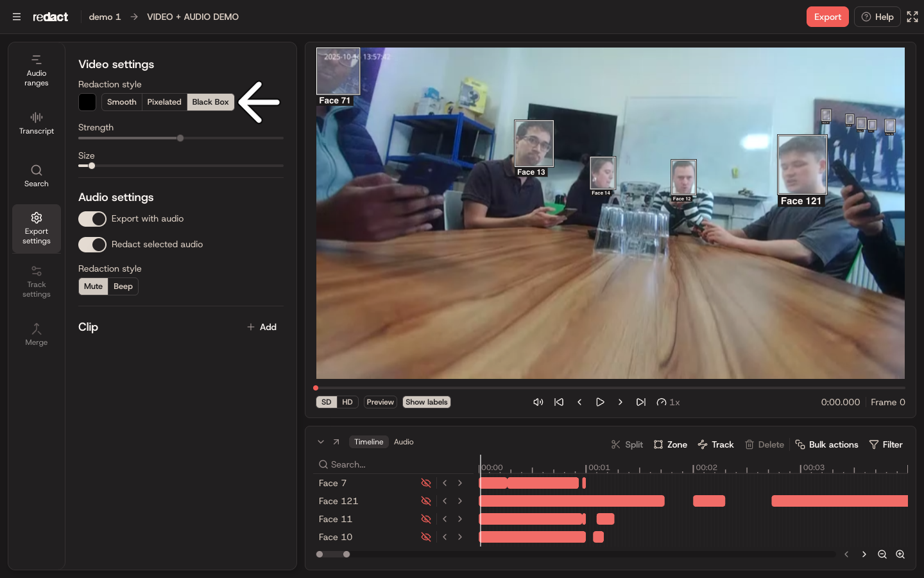Step back one frame

point(579,402)
